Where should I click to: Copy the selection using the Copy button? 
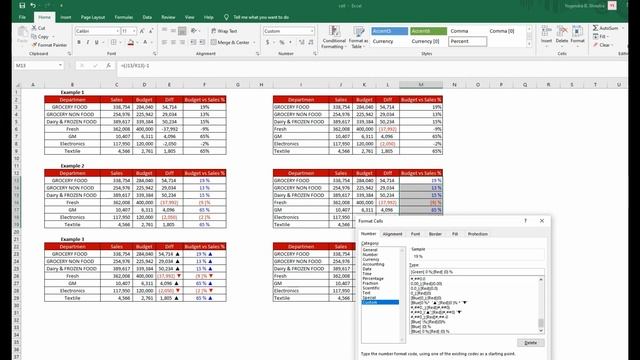point(40,36)
